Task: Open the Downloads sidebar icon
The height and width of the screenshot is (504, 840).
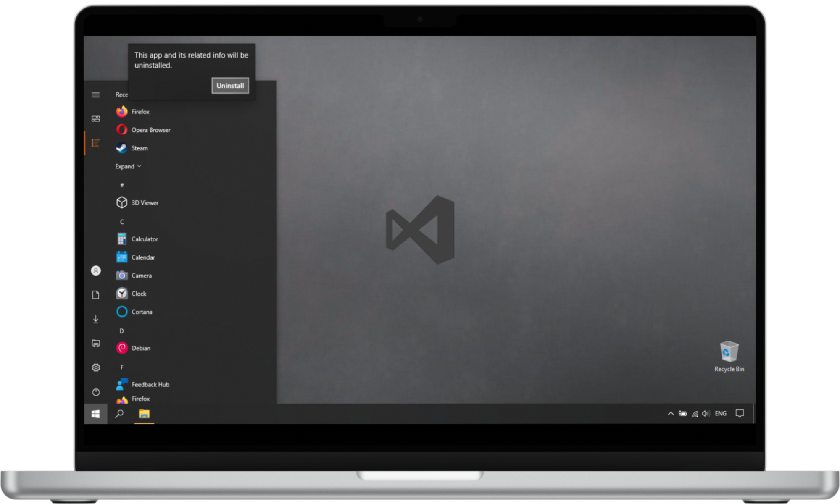Action: (96, 319)
